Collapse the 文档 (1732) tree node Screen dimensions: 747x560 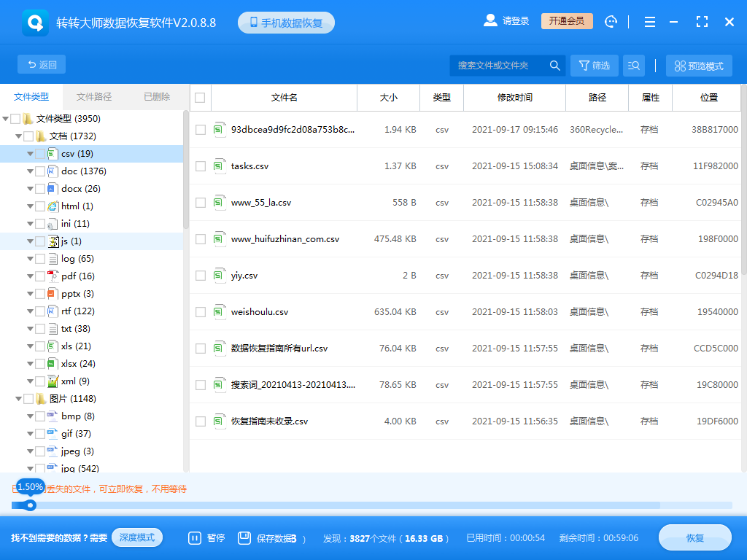[x=20, y=136]
